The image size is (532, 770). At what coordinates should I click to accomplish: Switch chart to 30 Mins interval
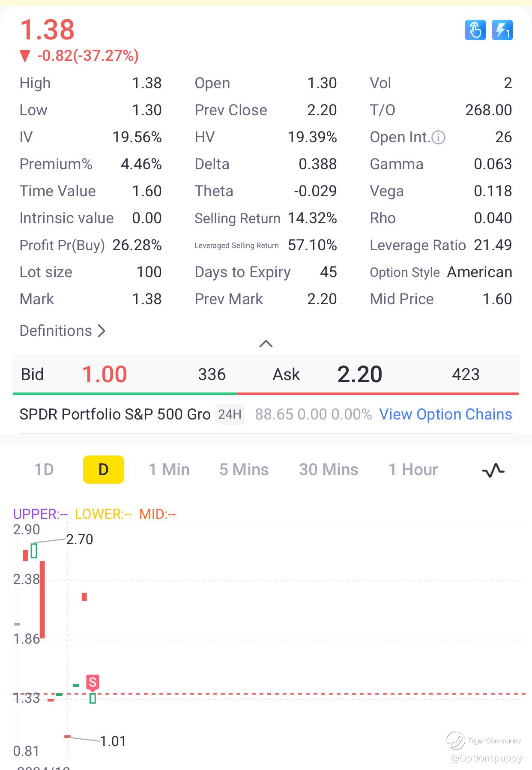(329, 470)
